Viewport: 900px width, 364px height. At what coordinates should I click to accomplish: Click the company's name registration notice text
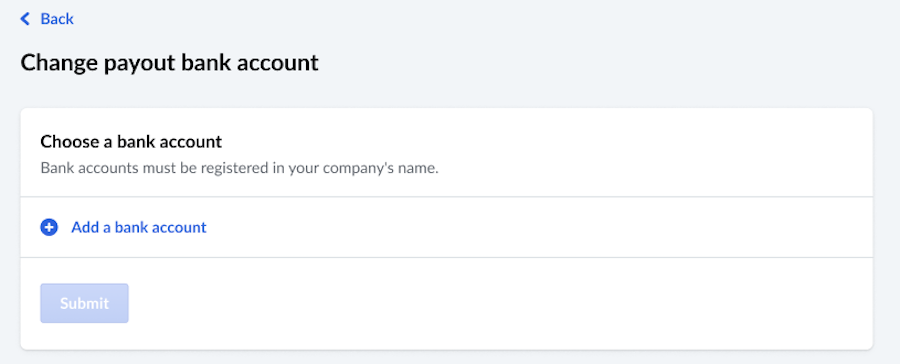click(239, 169)
